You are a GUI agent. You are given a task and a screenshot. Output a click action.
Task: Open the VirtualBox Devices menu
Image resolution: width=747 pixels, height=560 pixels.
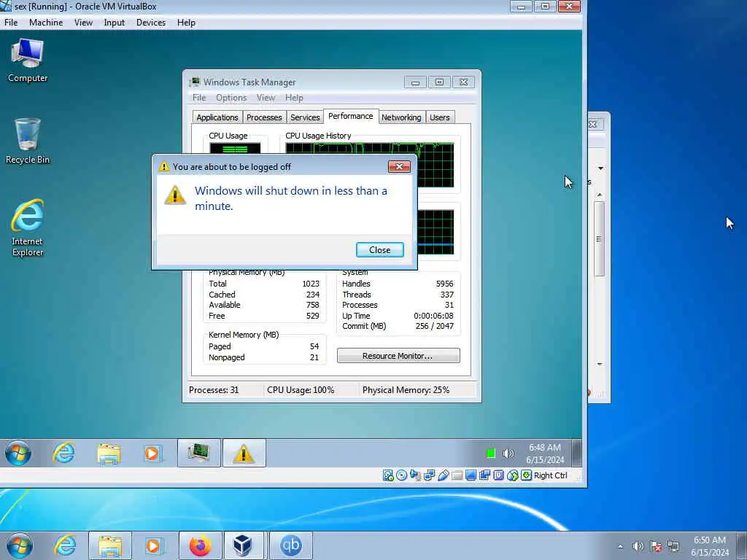(x=151, y=23)
